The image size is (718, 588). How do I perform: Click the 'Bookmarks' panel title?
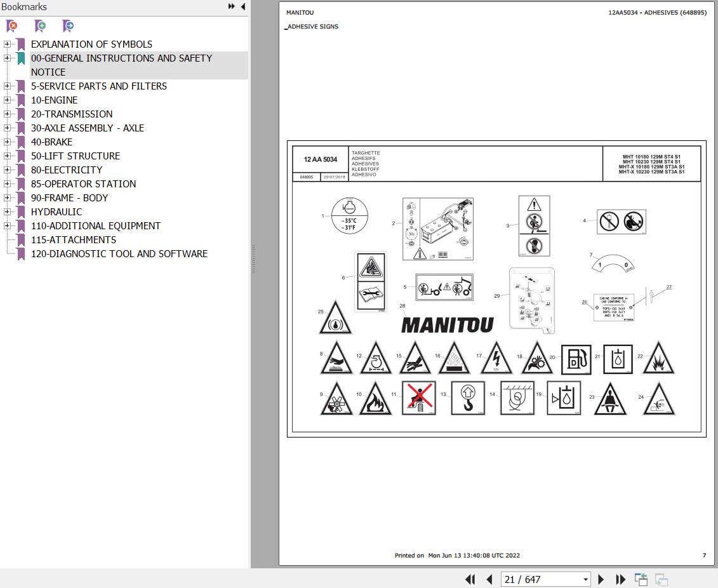click(x=24, y=7)
